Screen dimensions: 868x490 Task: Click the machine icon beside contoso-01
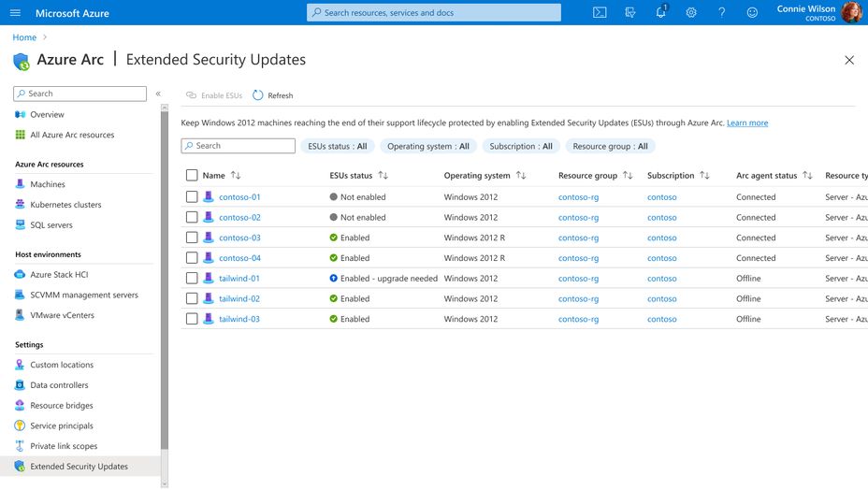209,196
